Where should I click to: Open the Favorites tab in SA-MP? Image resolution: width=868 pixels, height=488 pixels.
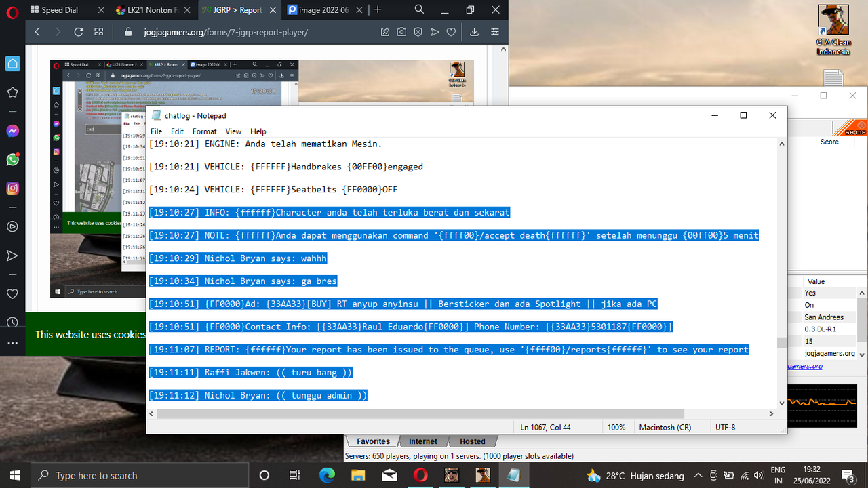(x=373, y=441)
